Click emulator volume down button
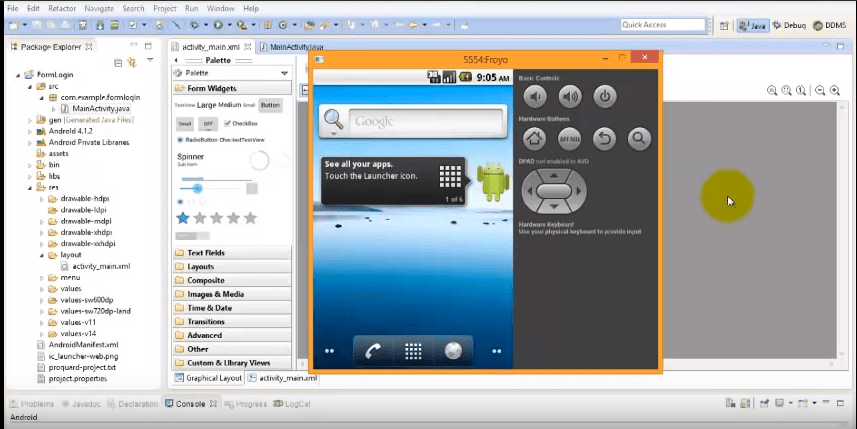 tap(535, 97)
